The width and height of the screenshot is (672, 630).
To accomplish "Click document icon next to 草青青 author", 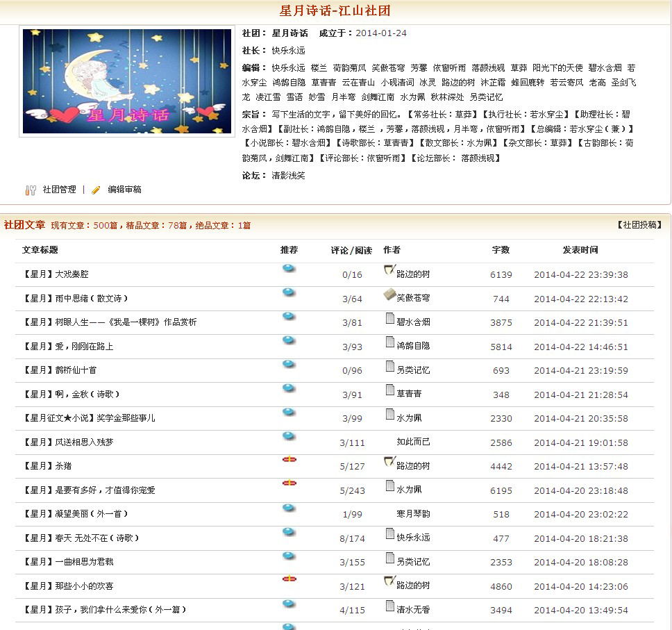I will click(390, 390).
